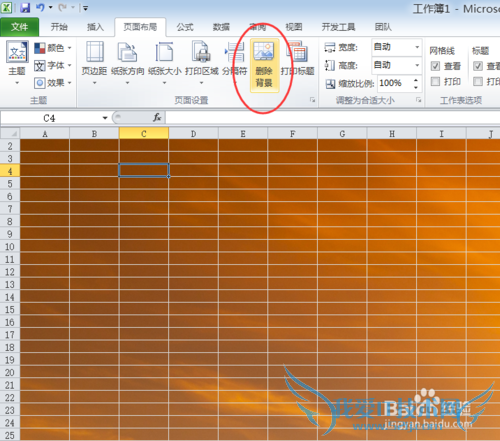Increase 缩放比例 with the up spinner

(416, 80)
